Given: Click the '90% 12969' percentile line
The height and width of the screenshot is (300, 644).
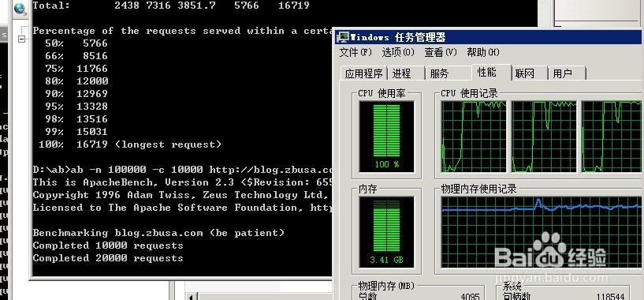Looking at the screenshot, I should click(76, 94).
